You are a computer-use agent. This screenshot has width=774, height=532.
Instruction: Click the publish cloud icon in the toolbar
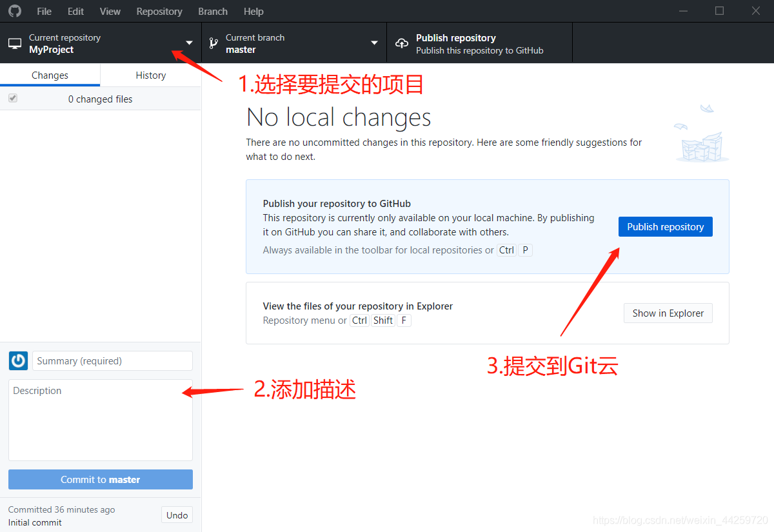(x=401, y=43)
